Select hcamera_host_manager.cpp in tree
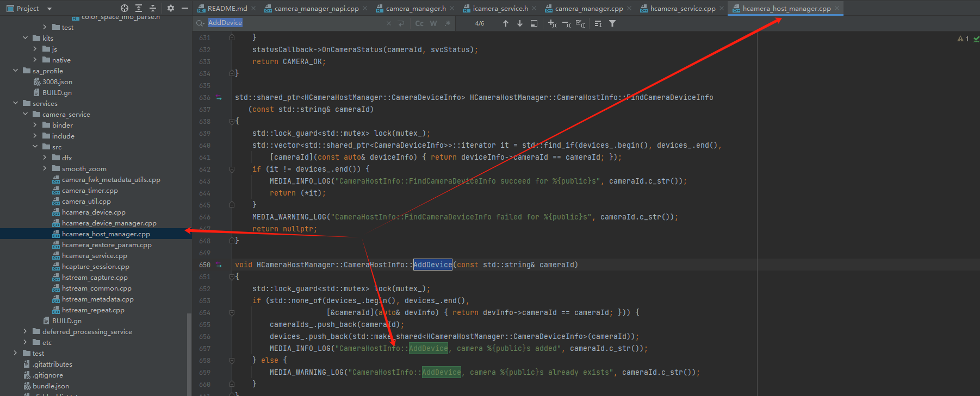The width and height of the screenshot is (980, 396). click(x=106, y=234)
